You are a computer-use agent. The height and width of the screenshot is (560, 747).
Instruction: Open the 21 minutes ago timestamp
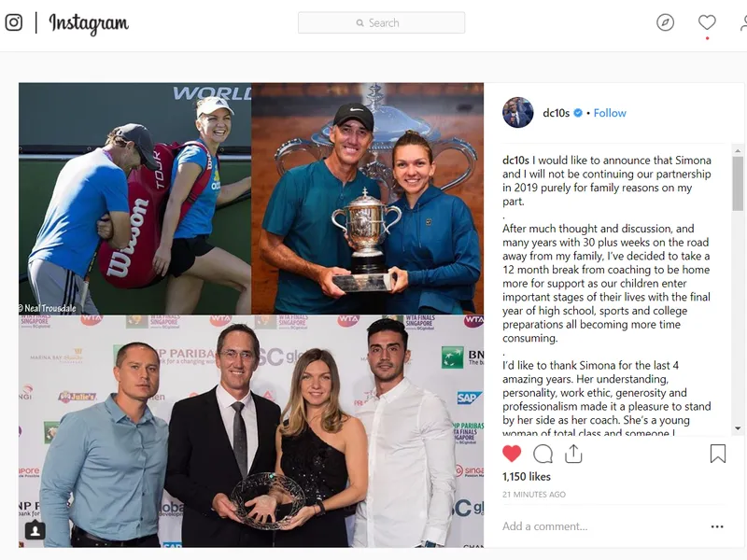[534, 495]
